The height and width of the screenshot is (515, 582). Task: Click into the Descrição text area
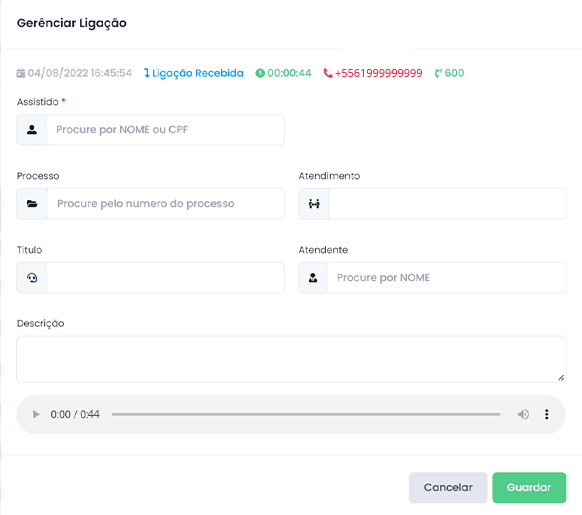click(291, 359)
